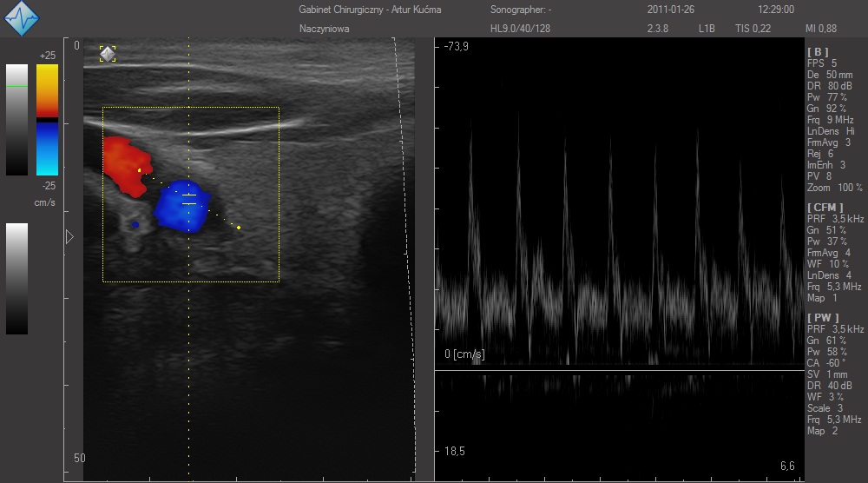Click the time 12:29:00
Screen dimensions: 868x483
coord(776,10)
